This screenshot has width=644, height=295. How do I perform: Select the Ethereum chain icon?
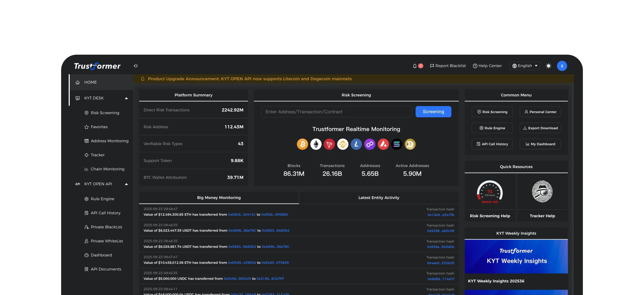(x=316, y=144)
